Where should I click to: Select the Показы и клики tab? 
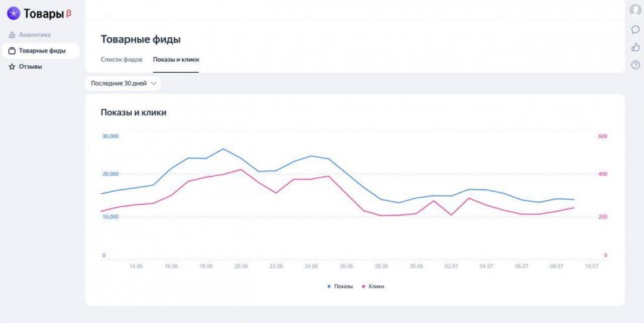pyautogui.click(x=176, y=59)
